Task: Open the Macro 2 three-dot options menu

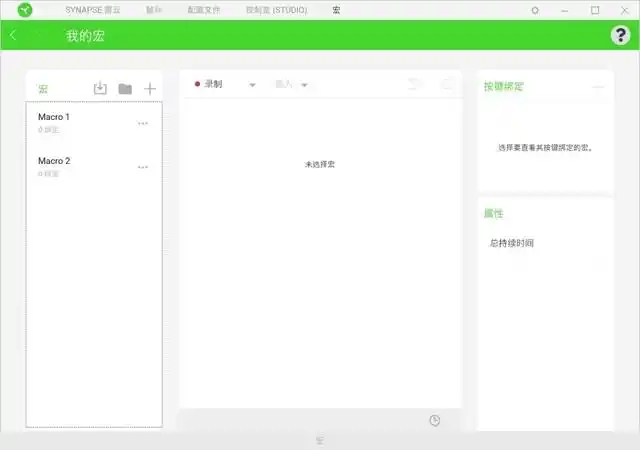Action: coord(143,167)
